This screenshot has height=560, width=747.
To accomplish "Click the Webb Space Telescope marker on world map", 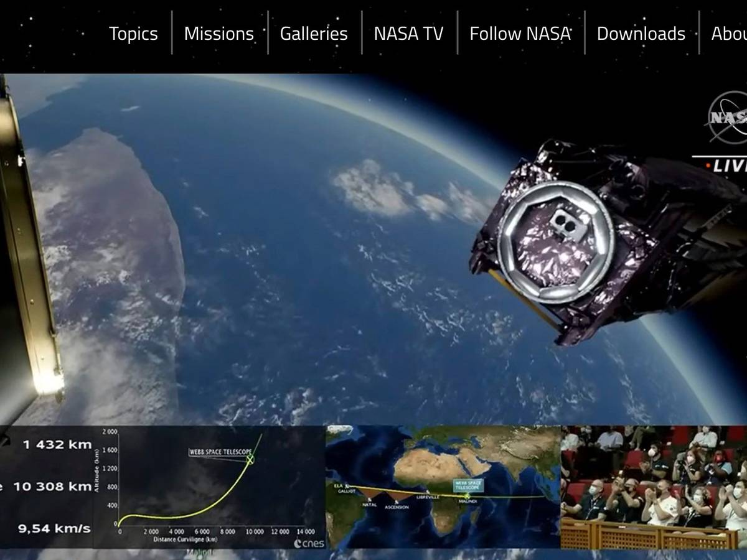I will (469, 487).
